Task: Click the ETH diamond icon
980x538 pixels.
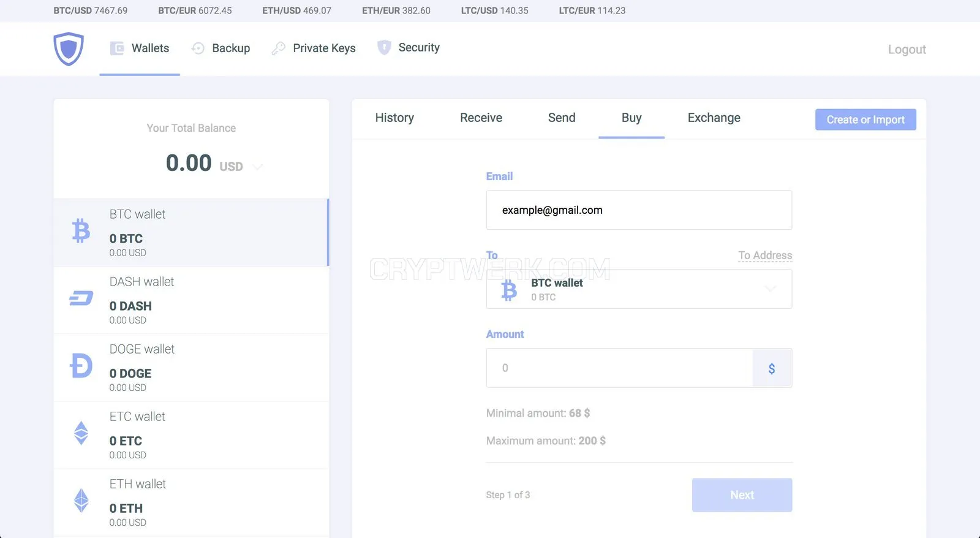Action: click(81, 501)
